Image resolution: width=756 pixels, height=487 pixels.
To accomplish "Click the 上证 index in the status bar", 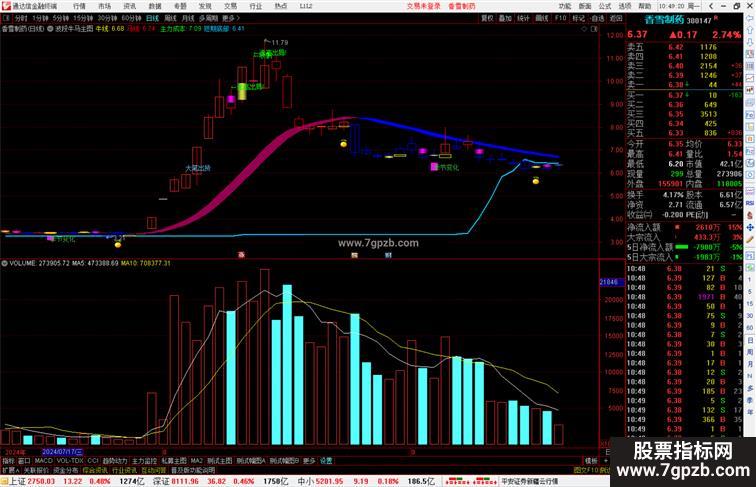I will [17, 481].
